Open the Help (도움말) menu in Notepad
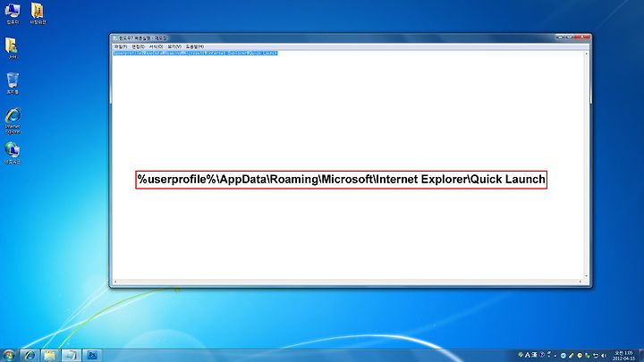644x362 pixels. click(x=195, y=46)
